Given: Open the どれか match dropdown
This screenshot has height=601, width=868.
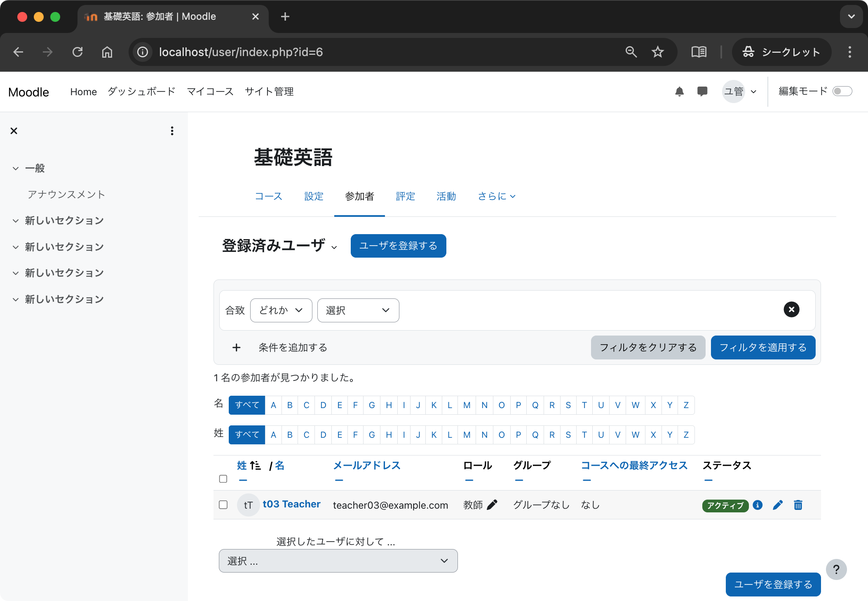Looking at the screenshot, I should (x=281, y=310).
